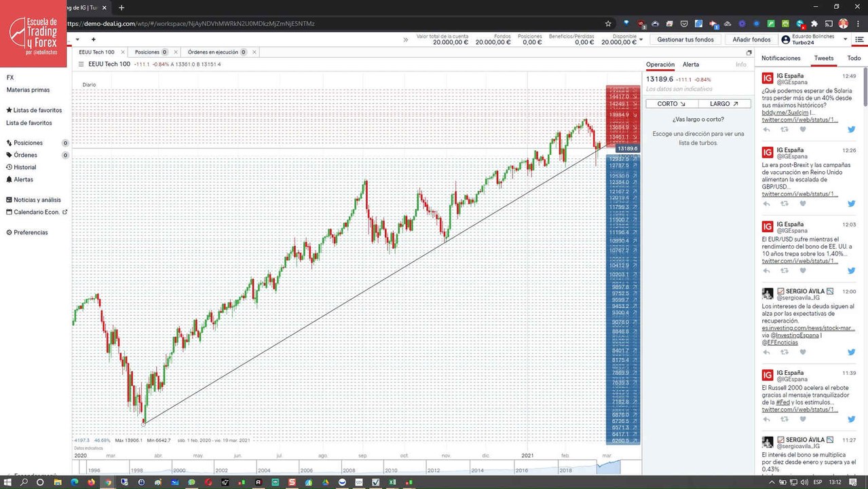Open Preferencias settings
Viewport: 868px width, 489px height.
click(x=27, y=232)
